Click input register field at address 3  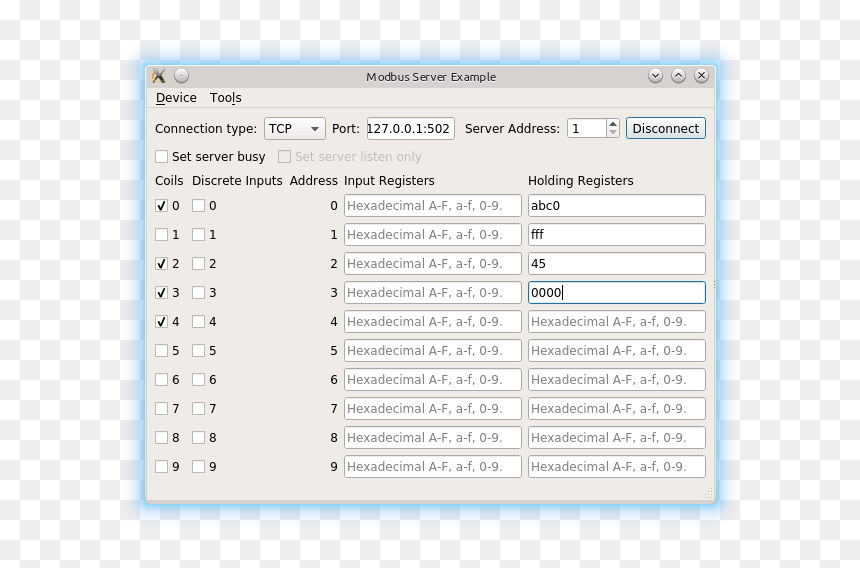click(433, 293)
